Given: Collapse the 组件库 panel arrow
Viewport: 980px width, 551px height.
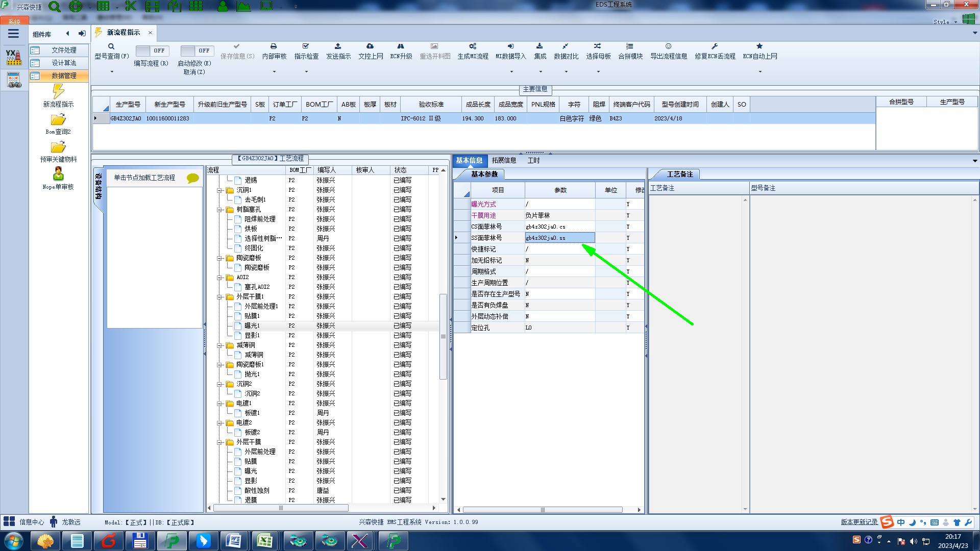Looking at the screenshot, I should click(x=67, y=34).
